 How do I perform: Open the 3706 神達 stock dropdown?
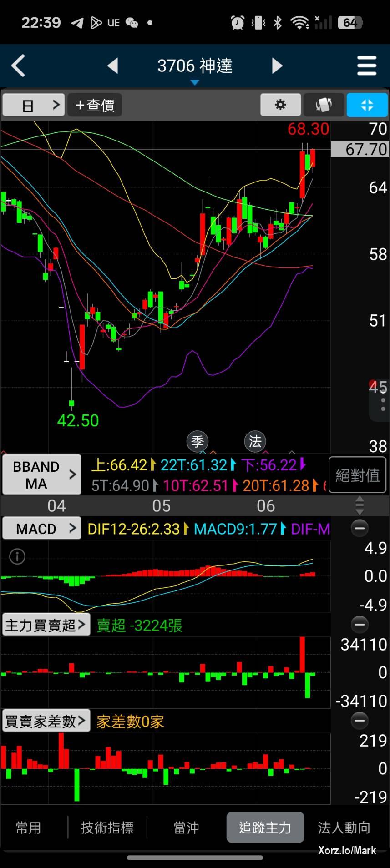click(195, 67)
